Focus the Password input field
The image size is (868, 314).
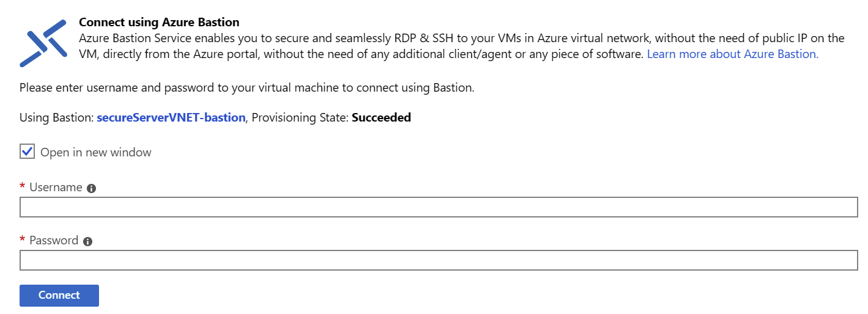click(x=439, y=260)
